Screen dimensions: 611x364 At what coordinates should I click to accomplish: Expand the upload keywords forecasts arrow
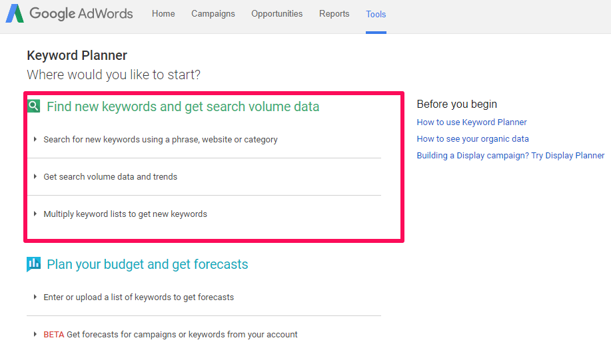(35, 297)
